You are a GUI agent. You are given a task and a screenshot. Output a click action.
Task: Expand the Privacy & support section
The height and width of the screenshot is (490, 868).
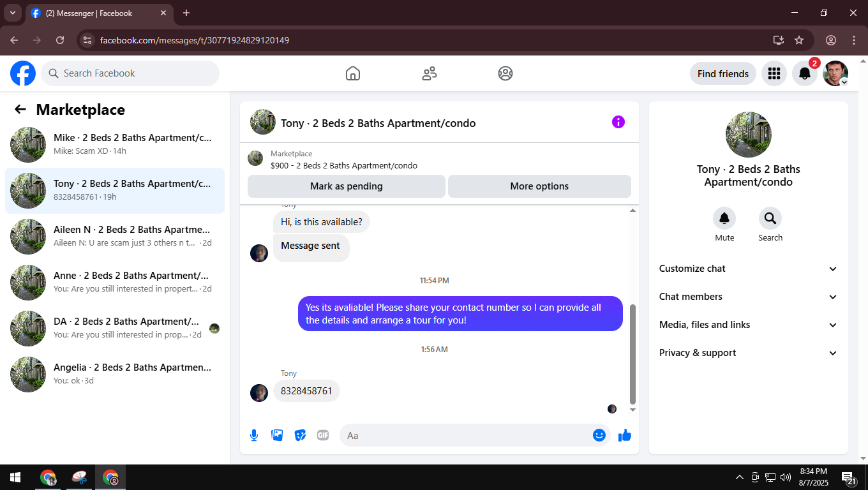click(x=748, y=353)
